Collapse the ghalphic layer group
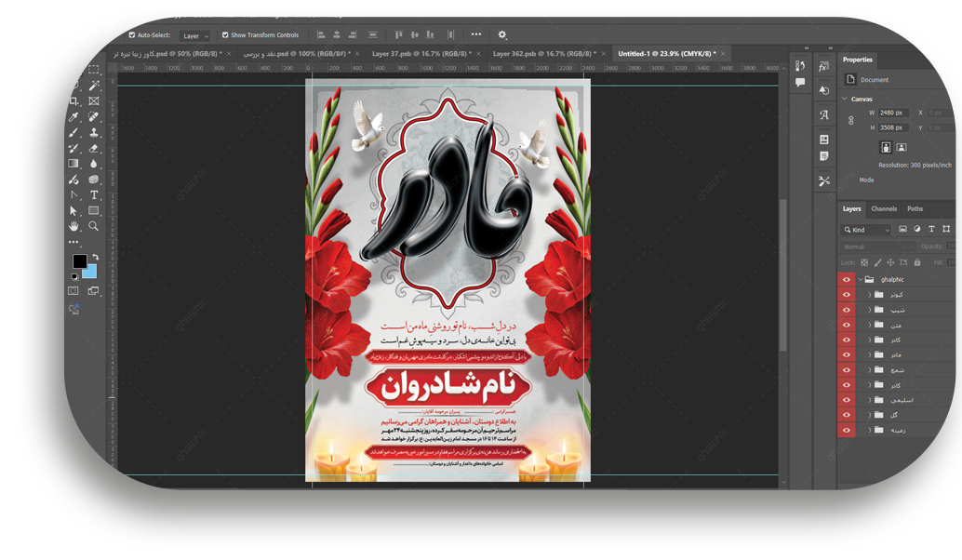This screenshot has width=962, height=560. pyautogui.click(x=861, y=279)
